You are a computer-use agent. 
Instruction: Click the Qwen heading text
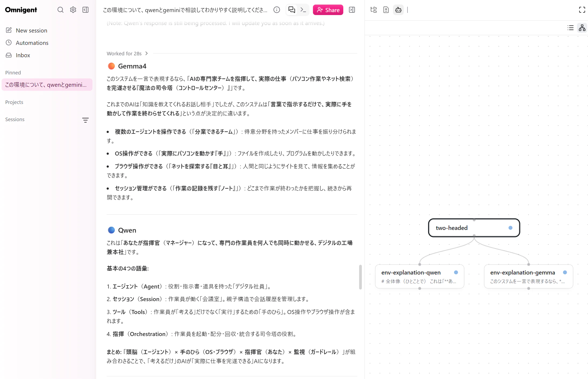click(x=127, y=230)
